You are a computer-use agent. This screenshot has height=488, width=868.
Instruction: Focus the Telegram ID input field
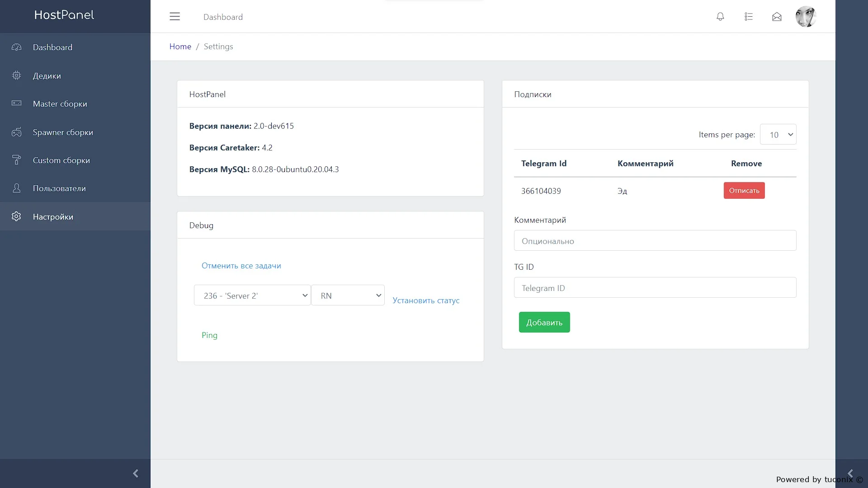point(655,288)
